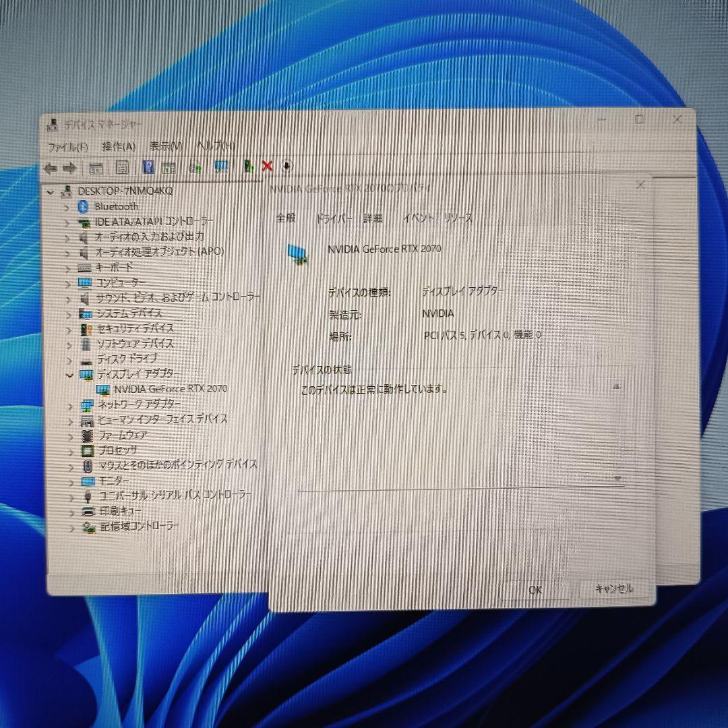728x728 pixels.
Task: Close the NVIDIA GeForce RTX 2070 properties dialog
Action: (x=640, y=185)
